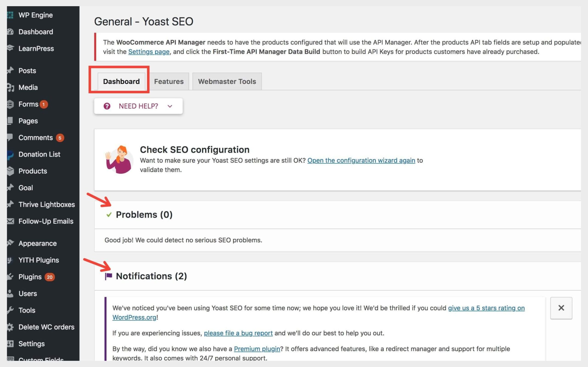Click the WP Engine sidebar icon

(10, 15)
